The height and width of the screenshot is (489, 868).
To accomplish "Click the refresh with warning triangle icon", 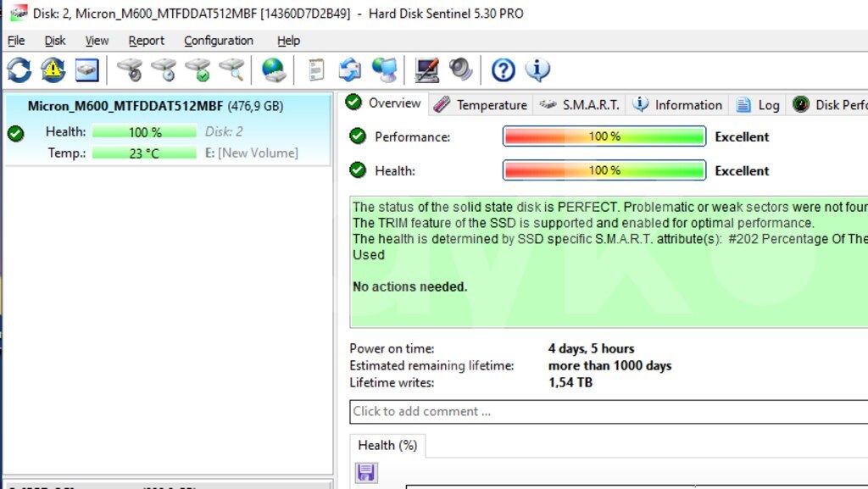I will [53, 69].
